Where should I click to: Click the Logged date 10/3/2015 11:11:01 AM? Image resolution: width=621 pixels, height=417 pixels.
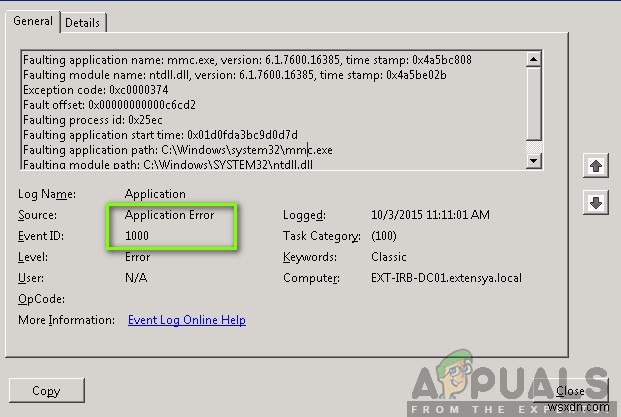430,215
